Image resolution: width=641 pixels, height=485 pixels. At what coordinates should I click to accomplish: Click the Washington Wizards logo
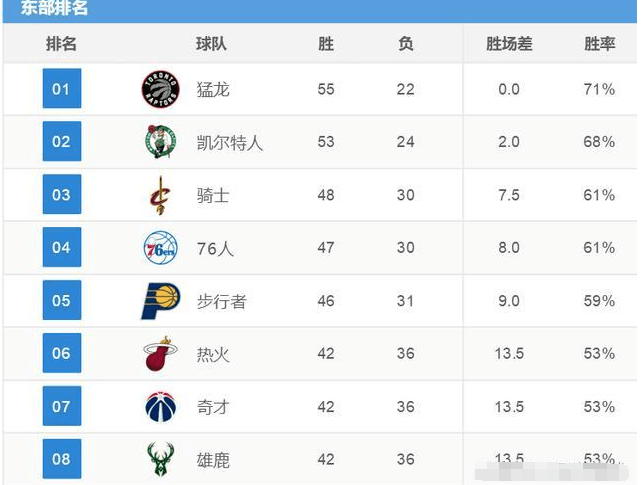tap(161, 406)
